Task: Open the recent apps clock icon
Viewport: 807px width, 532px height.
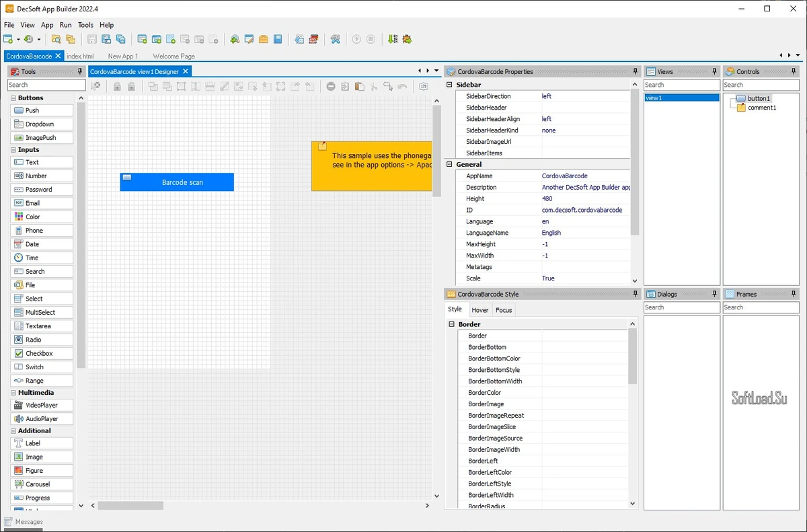Action: (x=29, y=39)
